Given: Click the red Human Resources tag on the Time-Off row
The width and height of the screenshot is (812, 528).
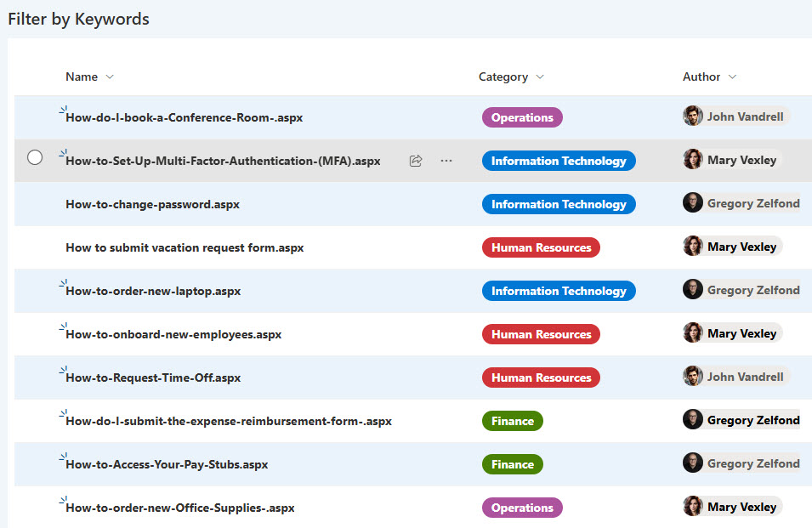Looking at the screenshot, I should point(541,378).
